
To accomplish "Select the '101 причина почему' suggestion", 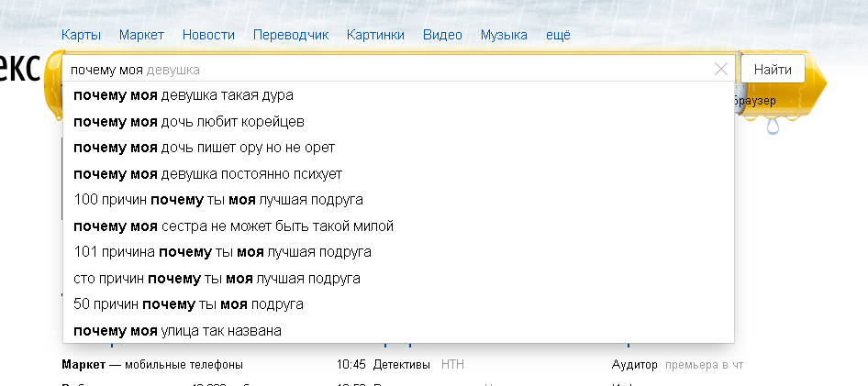I will click(x=222, y=251).
